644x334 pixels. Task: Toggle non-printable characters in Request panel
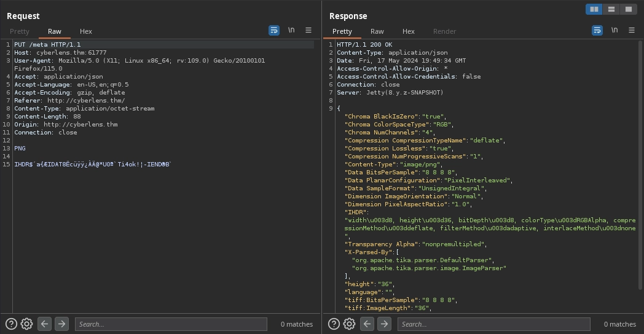tap(291, 30)
